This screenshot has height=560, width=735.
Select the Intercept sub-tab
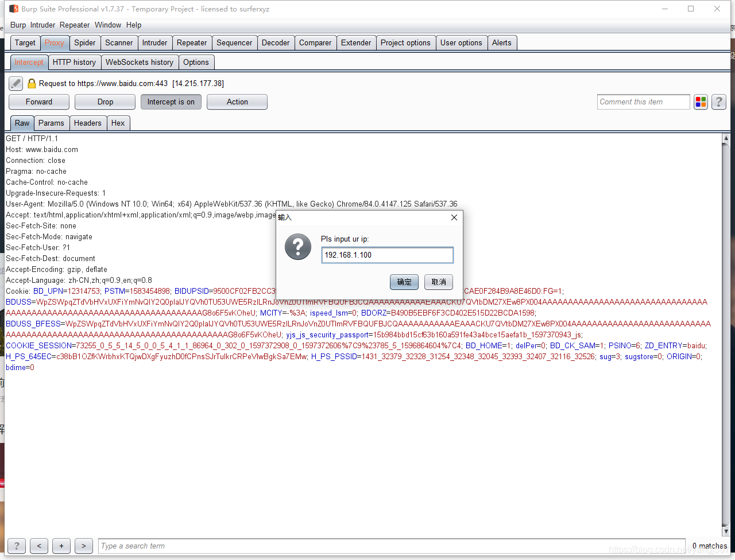click(29, 63)
